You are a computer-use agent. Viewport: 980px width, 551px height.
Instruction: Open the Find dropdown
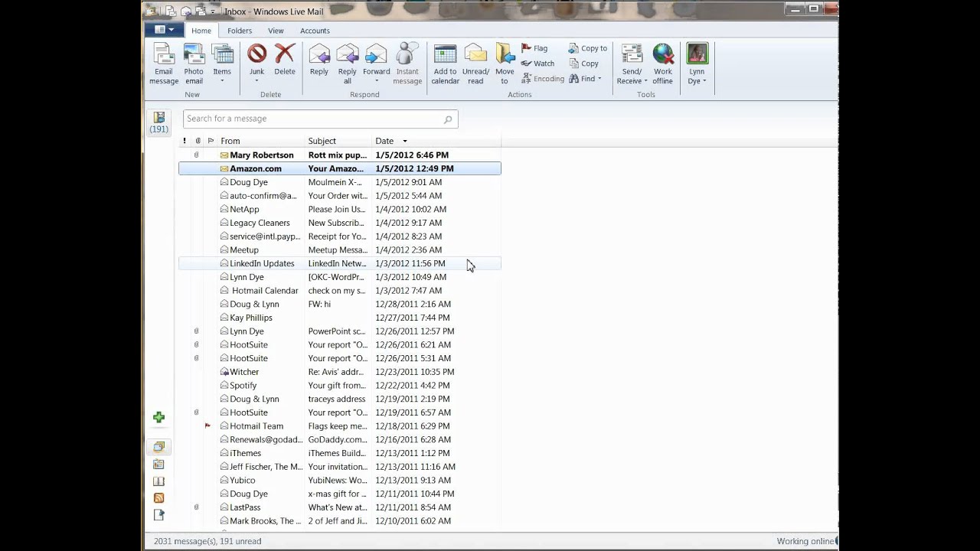click(x=585, y=79)
